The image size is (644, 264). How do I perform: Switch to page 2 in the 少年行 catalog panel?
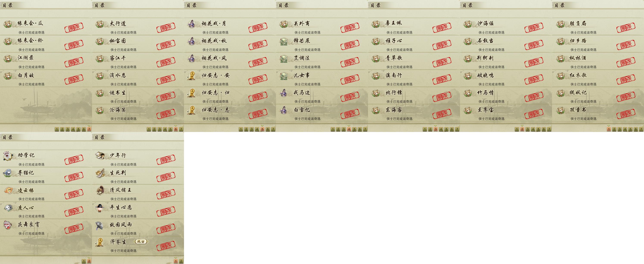(181, 261)
